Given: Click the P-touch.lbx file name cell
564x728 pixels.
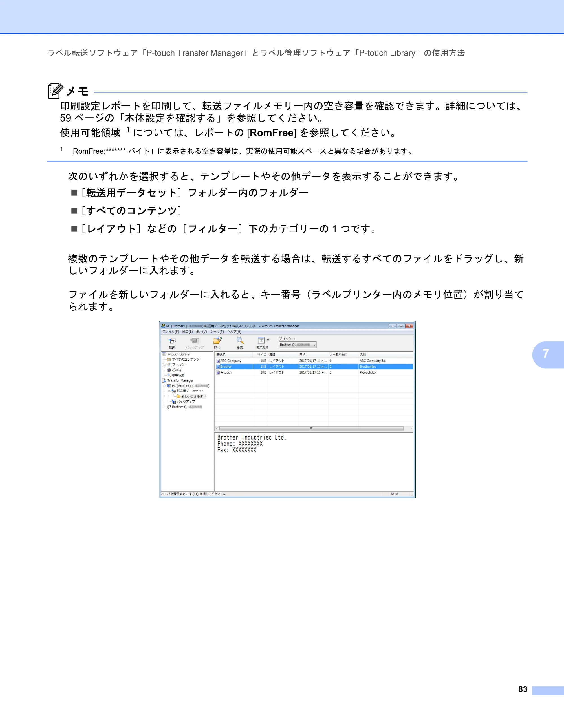Looking at the screenshot, I should 368,373.
